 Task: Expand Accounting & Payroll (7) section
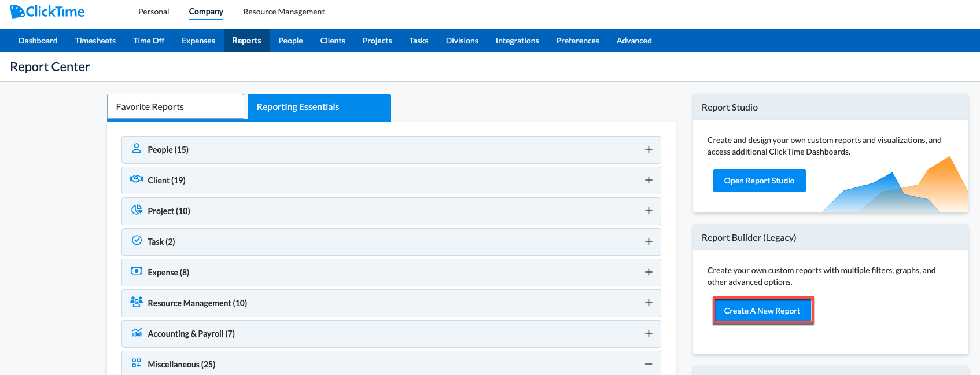coord(649,333)
